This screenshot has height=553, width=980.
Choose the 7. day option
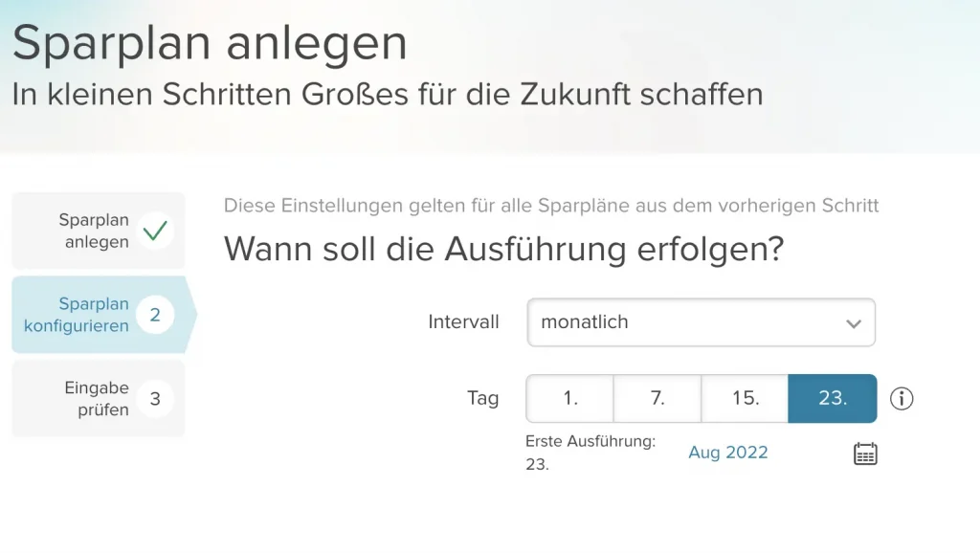(657, 398)
